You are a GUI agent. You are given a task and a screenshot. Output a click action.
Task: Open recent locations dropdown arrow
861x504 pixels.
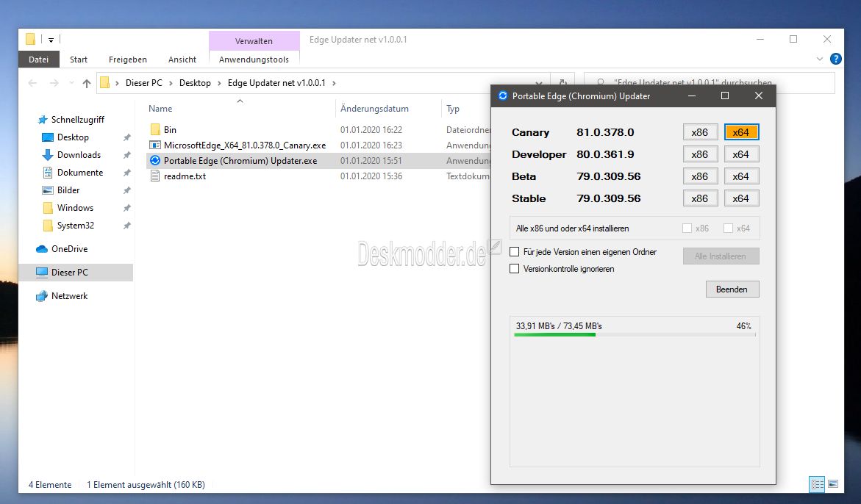71,83
